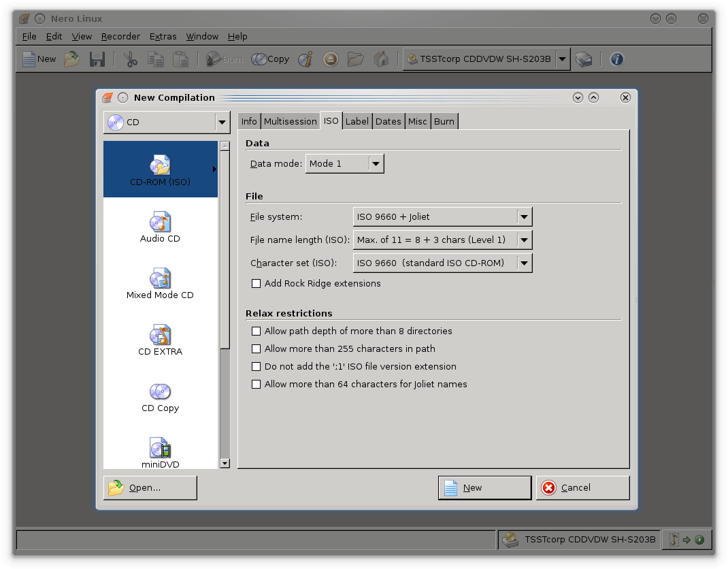Enable Add Rock Ridge extensions checkbox
The height and width of the screenshot is (569, 728).
click(x=257, y=284)
